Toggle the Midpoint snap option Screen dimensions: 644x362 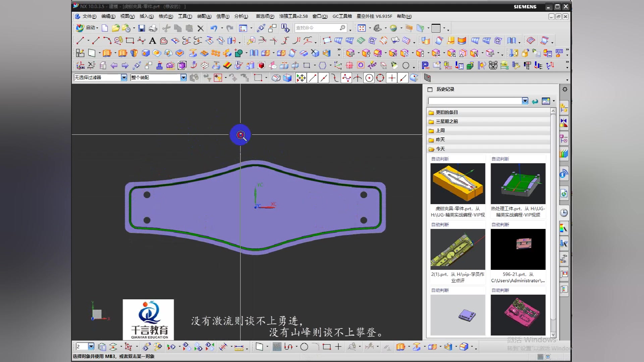pos(323,78)
